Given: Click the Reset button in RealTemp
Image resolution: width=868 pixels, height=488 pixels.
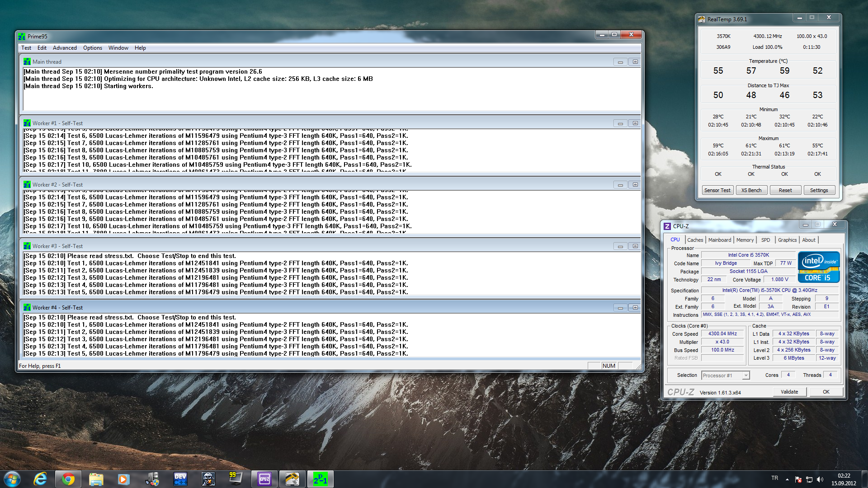Looking at the screenshot, I should [785, 190].
